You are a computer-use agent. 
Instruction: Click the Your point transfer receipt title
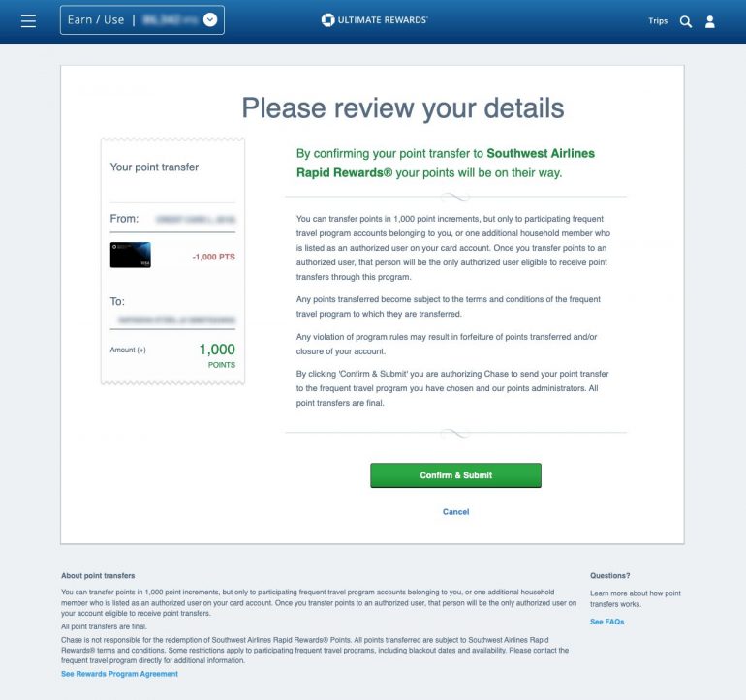pyautogui.click(x=154, y=167)
